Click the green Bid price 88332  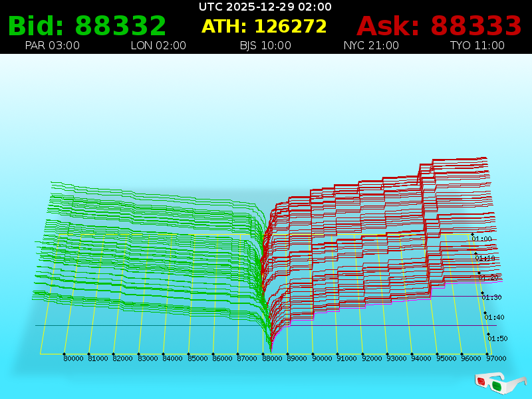(87, 26)
